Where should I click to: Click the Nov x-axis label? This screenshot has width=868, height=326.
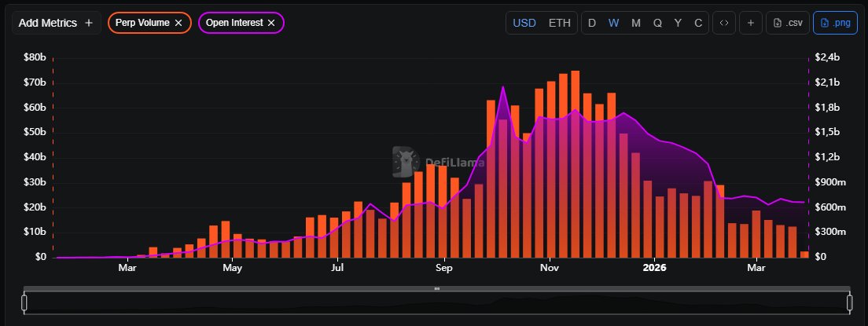(549, 268)
